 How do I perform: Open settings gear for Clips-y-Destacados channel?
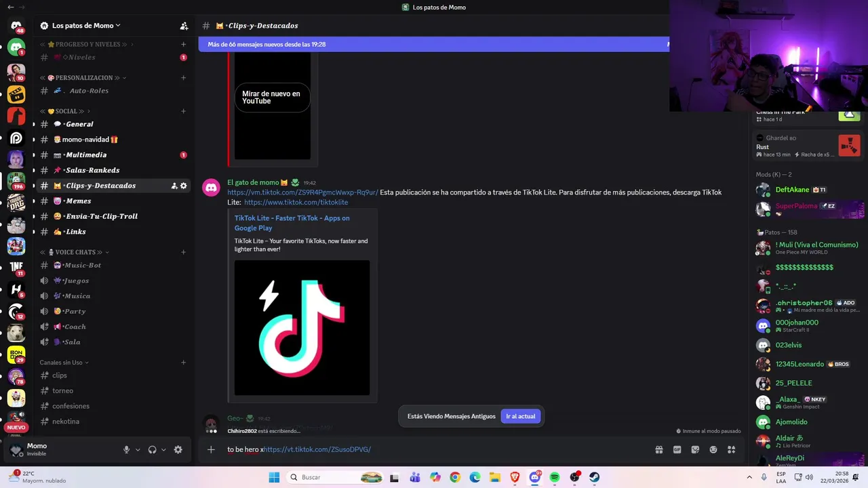coord(184,186)
